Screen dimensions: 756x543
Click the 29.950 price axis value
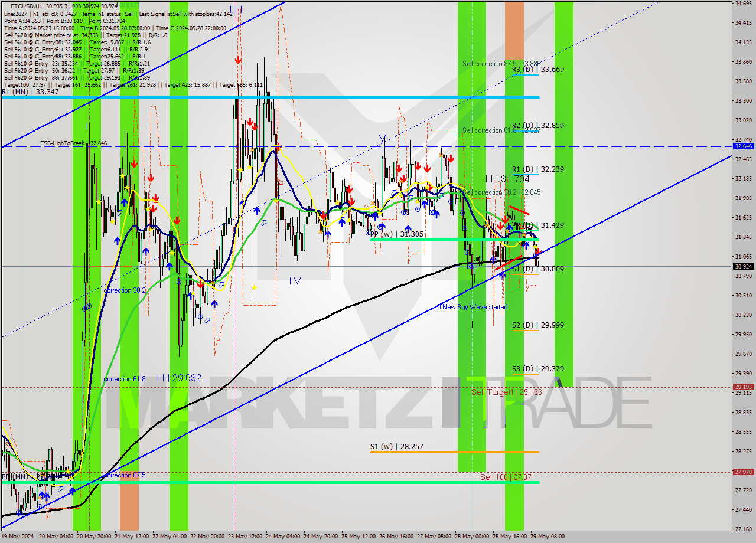point(743,334)
